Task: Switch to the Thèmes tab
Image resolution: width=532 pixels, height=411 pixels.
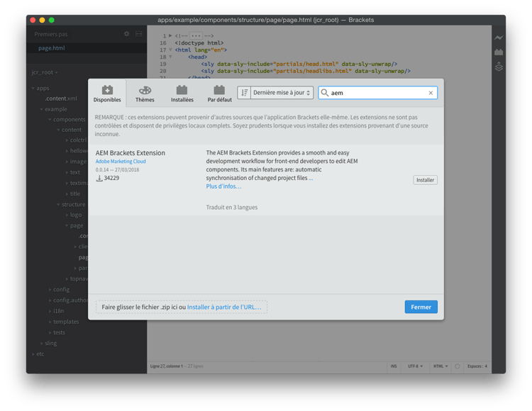Action: pos(145,93)
